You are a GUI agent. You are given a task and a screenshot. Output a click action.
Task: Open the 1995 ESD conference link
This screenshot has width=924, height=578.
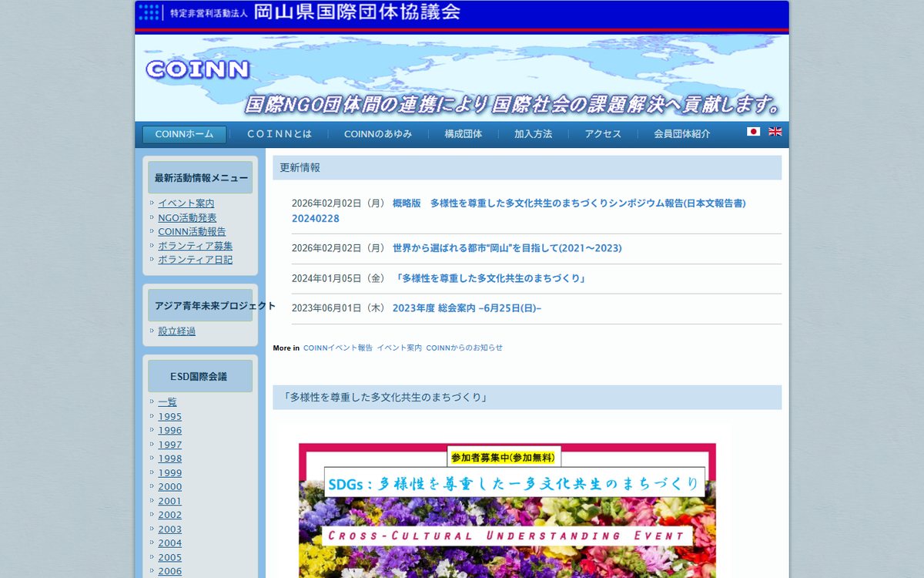pos(170,417)
